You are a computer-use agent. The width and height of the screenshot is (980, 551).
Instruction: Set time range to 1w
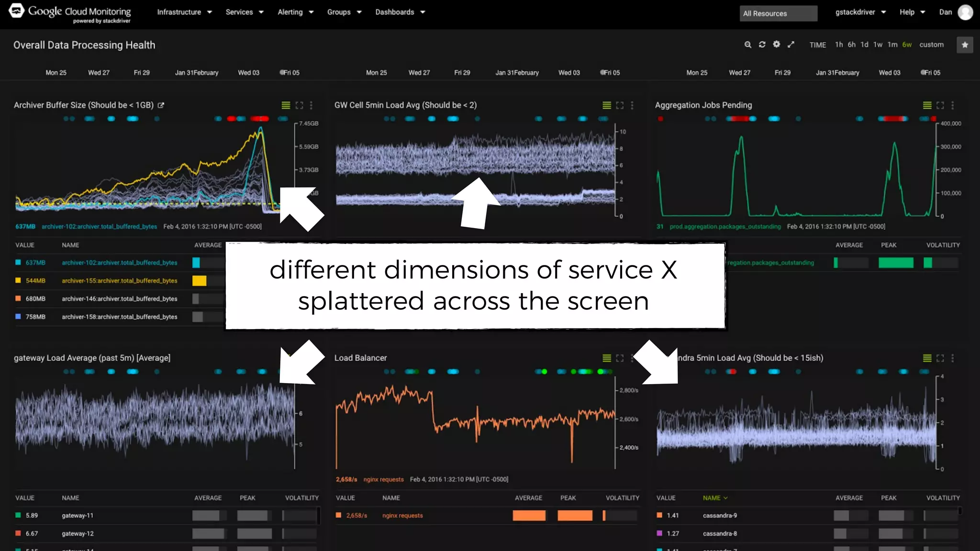click(x=878, y=44)
